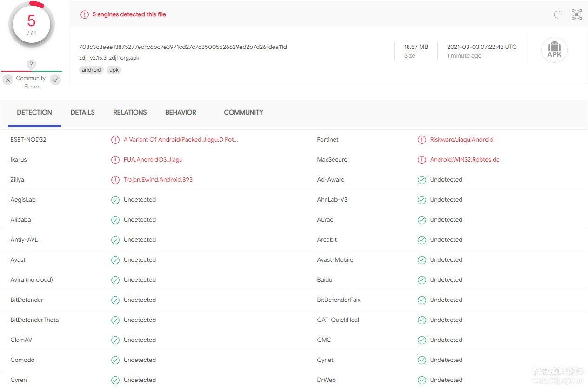Click the BitDefenderTheta engine name

point(34,320)
